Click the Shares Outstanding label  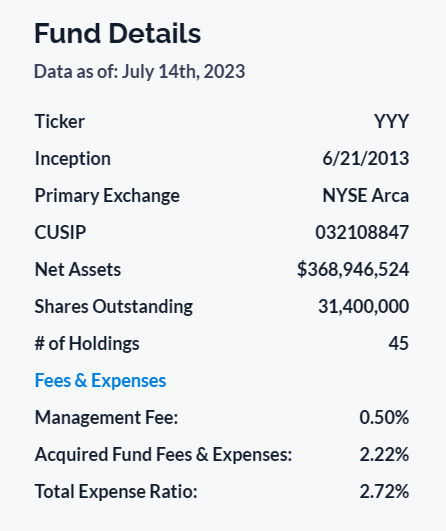114,306
